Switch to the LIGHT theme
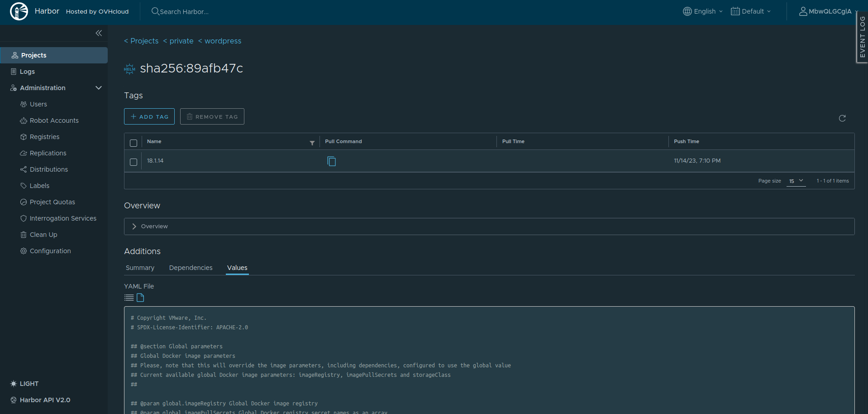Viewport: 868px width, 414px height. coord(25,384)
